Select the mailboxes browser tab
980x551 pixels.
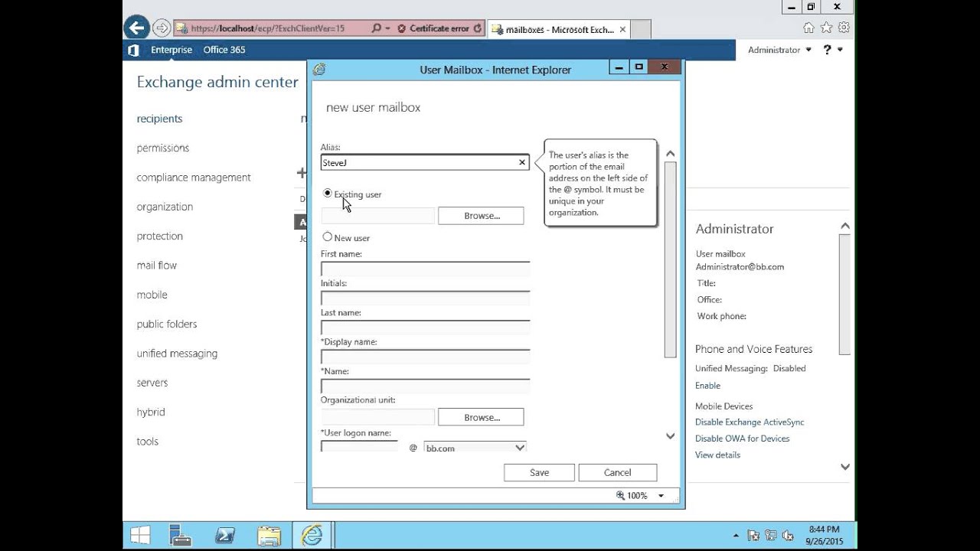click(x=559, y=30)
